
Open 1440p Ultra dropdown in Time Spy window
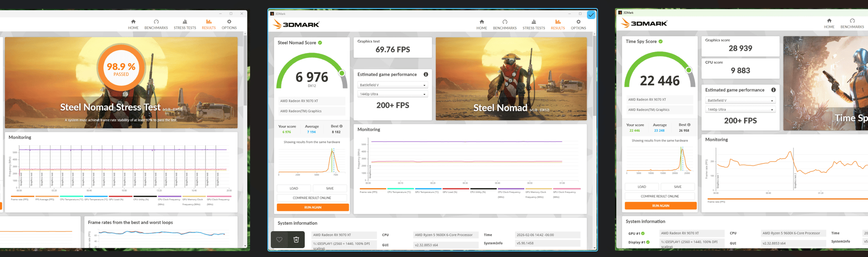click(x=740, y=109)
